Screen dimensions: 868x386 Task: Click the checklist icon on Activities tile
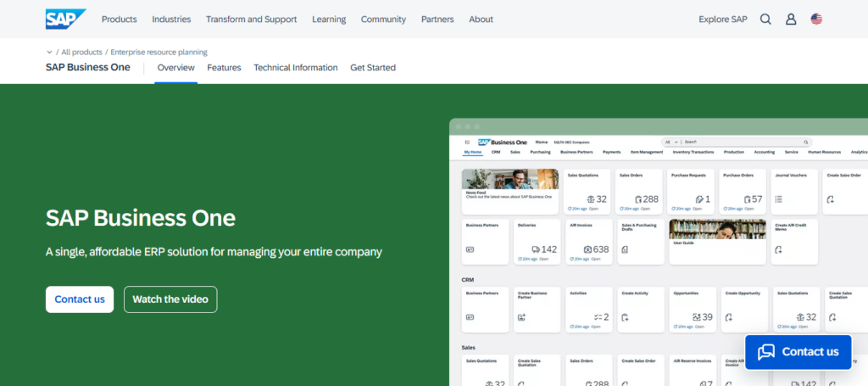pyautogui.click(x=598, y=317)
